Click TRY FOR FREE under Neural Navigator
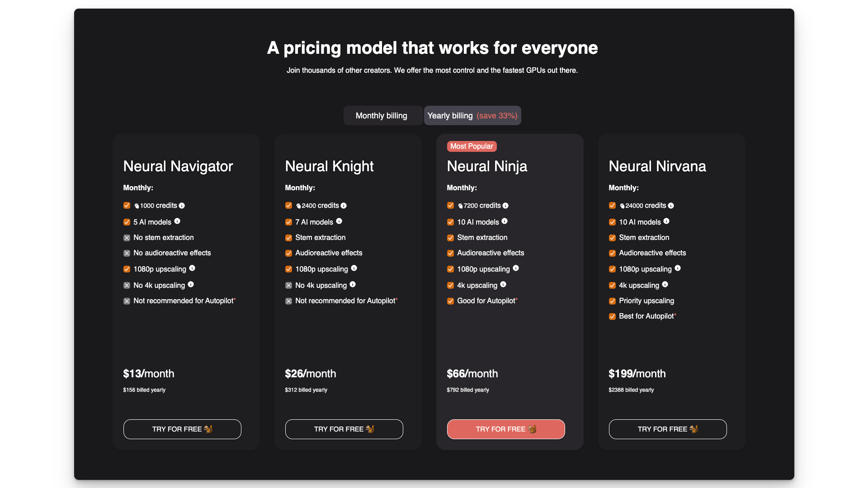This screenshot has width=868, height=488. 182,429
